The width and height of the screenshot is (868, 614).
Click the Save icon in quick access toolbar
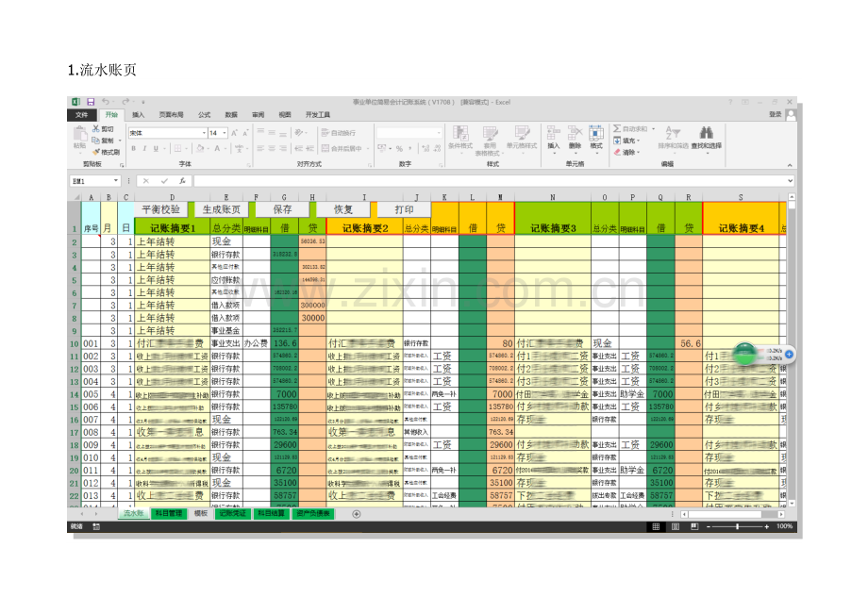[90, 102]
